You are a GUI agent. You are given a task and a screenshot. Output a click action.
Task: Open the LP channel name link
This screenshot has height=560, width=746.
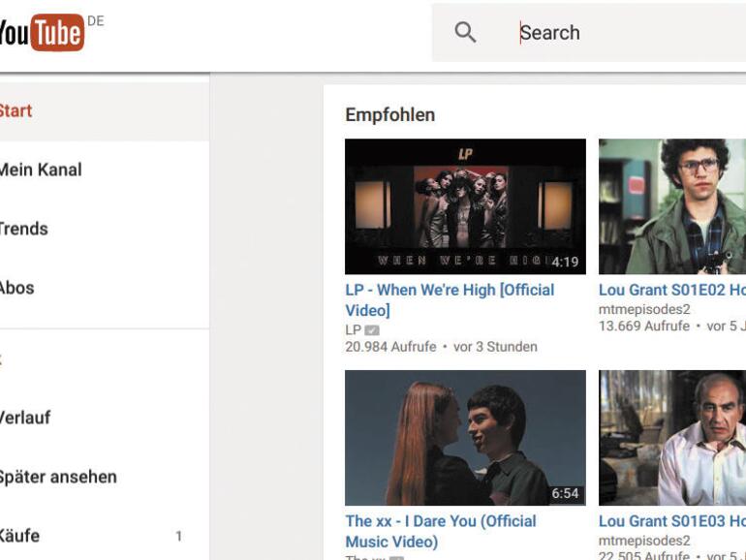coord(353,329)
